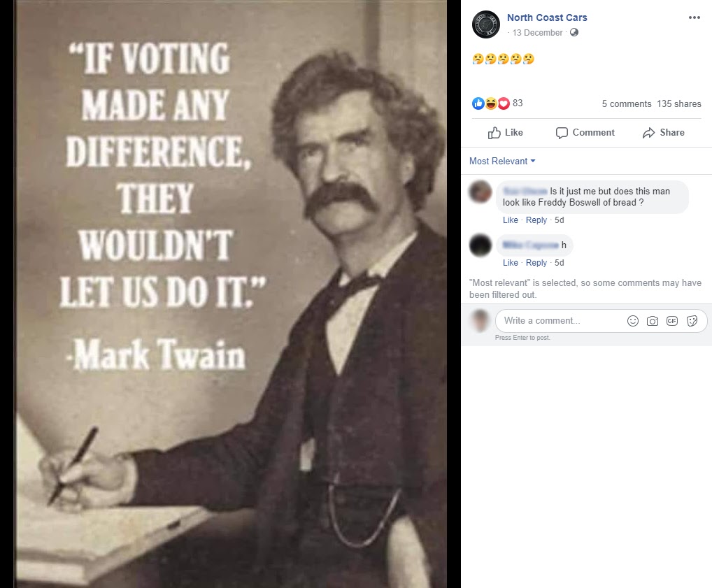The image size is (712, 588).
Task: Click the thumbs-up Like icon
Action: (494, 133)
